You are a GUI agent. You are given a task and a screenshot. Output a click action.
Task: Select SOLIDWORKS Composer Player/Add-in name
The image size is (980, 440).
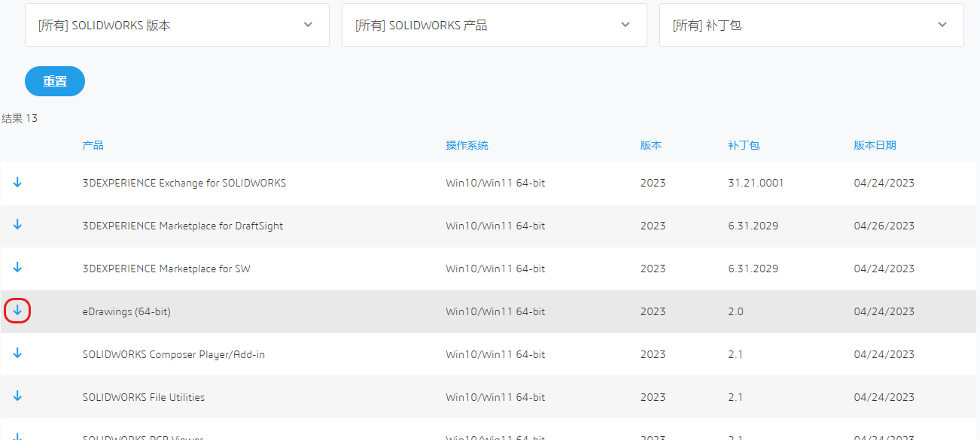click(173, 354)
